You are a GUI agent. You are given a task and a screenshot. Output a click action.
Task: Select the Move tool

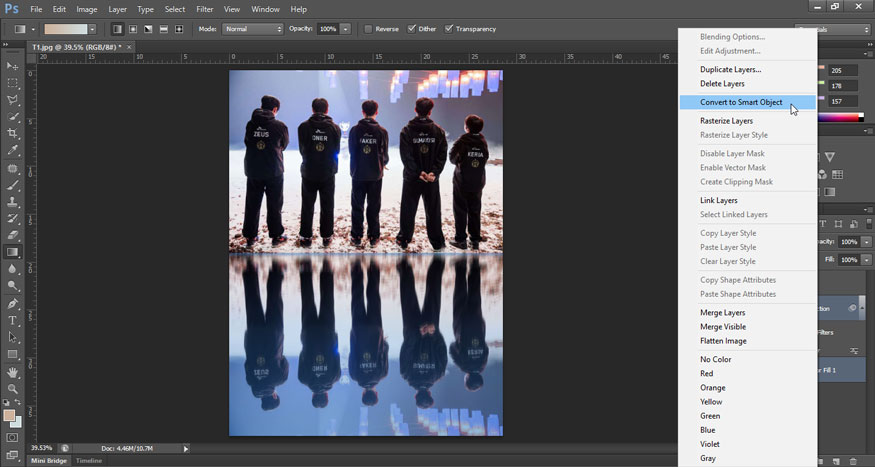click(13, 66)
